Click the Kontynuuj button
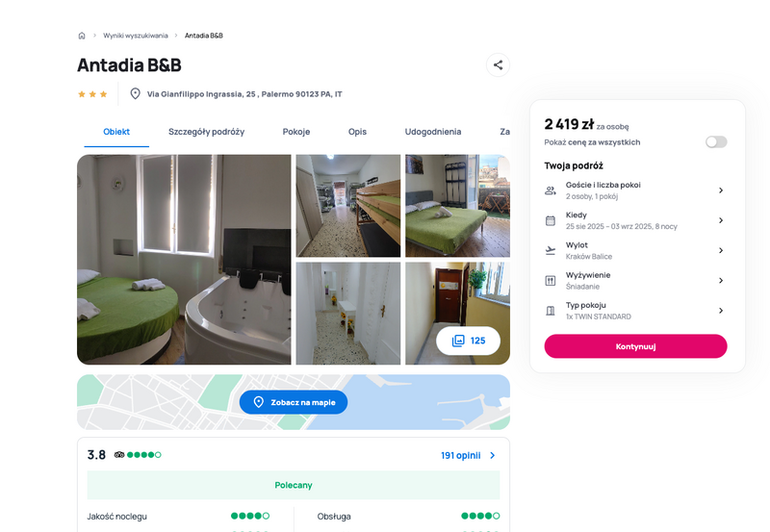The height and width of the screenshot is (532, 770). (x=635, y=346)
